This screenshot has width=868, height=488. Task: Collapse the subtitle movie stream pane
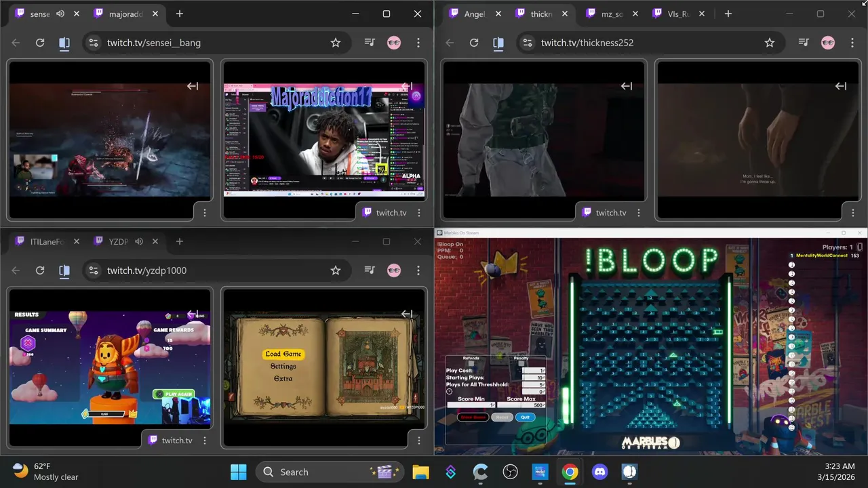(841, 86)
